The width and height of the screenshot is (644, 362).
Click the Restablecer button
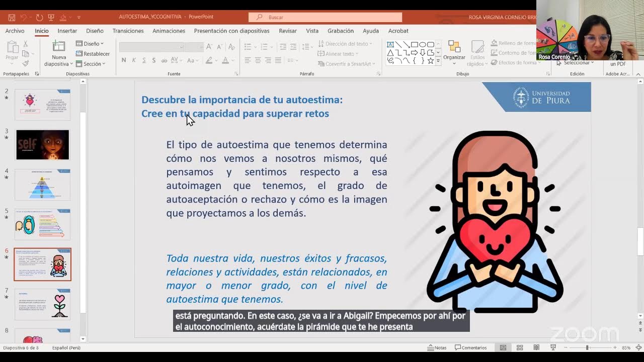click(93, 54)
